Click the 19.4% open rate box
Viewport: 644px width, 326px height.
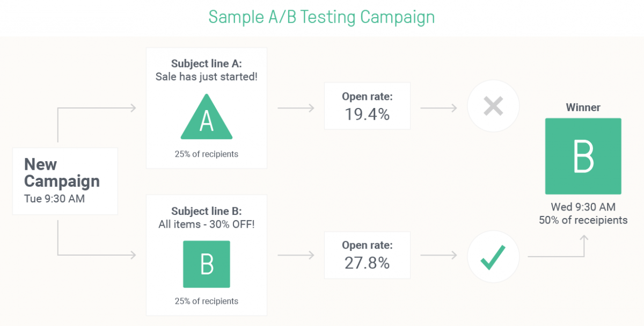pos(367,106)
